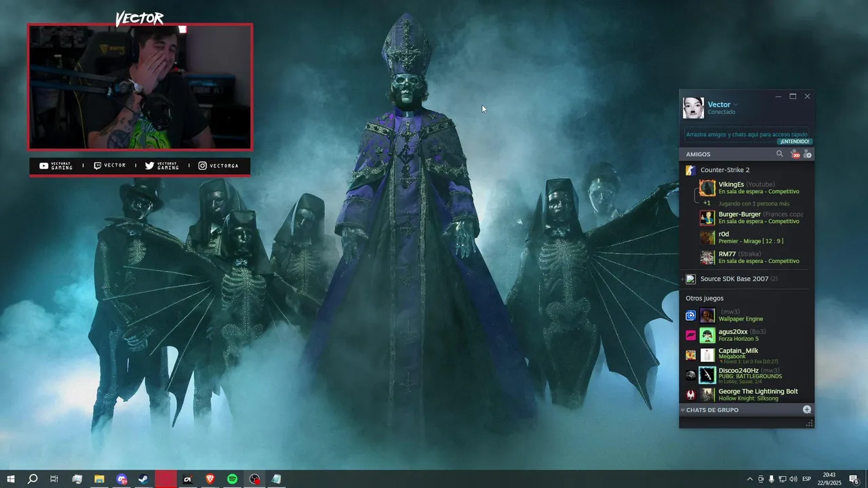
Task: Open the Vector status dropdown arrow
Action: 736,105
